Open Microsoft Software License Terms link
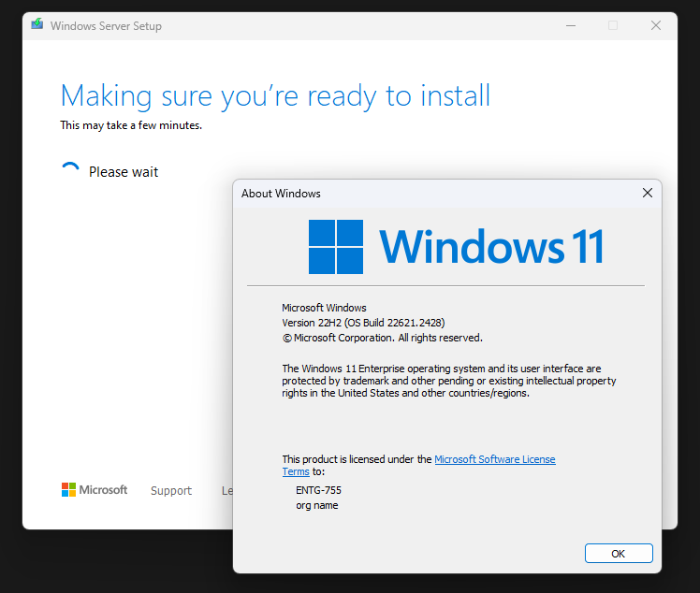Screen dimensions: 700x593 [495, 459]
